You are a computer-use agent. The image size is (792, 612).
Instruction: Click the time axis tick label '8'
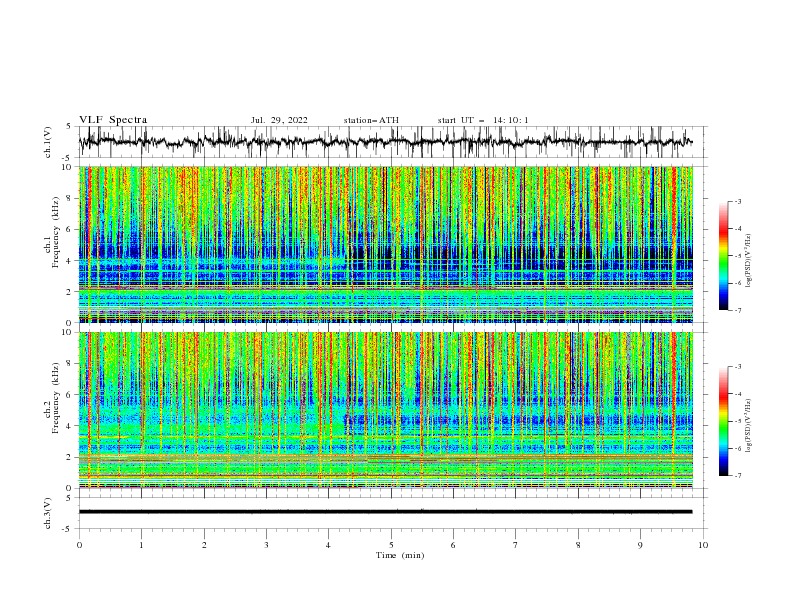[578, 545]
